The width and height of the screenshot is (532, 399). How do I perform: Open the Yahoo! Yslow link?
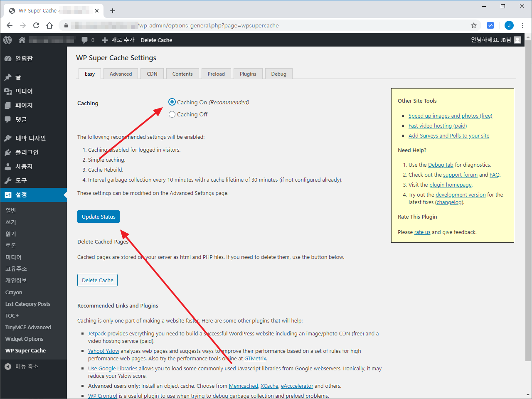click(x=103, y=351)
